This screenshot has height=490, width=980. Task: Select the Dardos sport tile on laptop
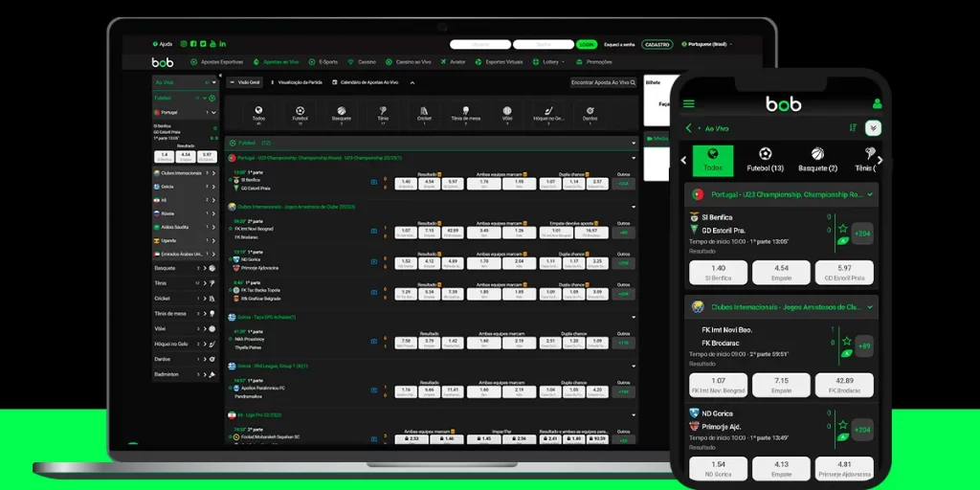click(590, 113)
